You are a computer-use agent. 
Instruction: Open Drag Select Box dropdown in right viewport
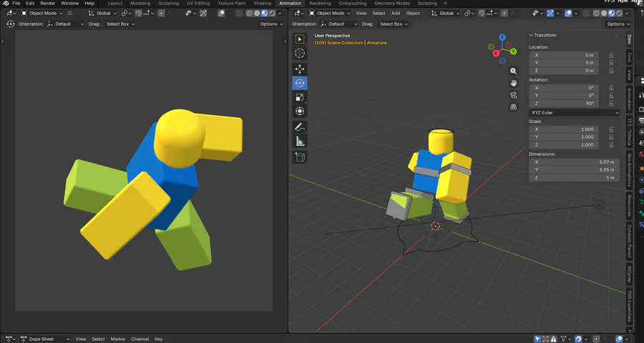click(394, 24)
